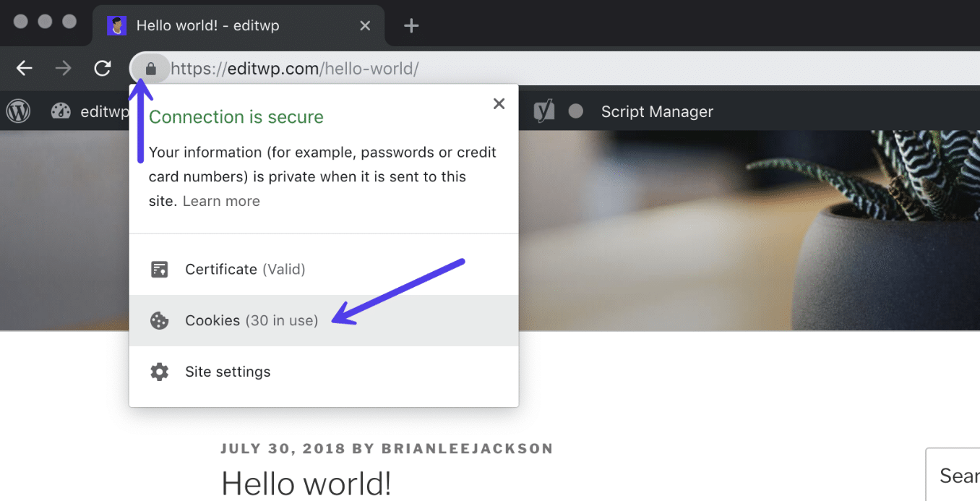Follow the Learn more link
The height and width of the screenshot is (501, 980).
coord(221,202)
